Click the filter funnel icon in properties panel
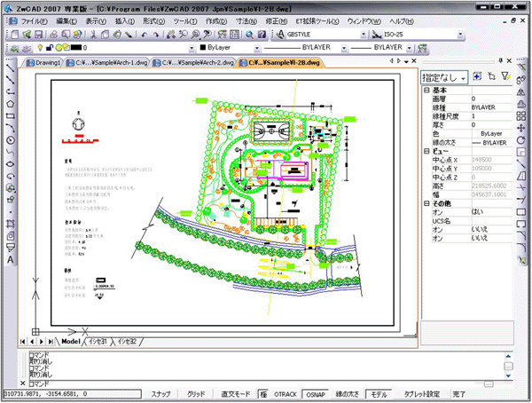532x403 pixels. pyautogui.click(x=506, y=77)
